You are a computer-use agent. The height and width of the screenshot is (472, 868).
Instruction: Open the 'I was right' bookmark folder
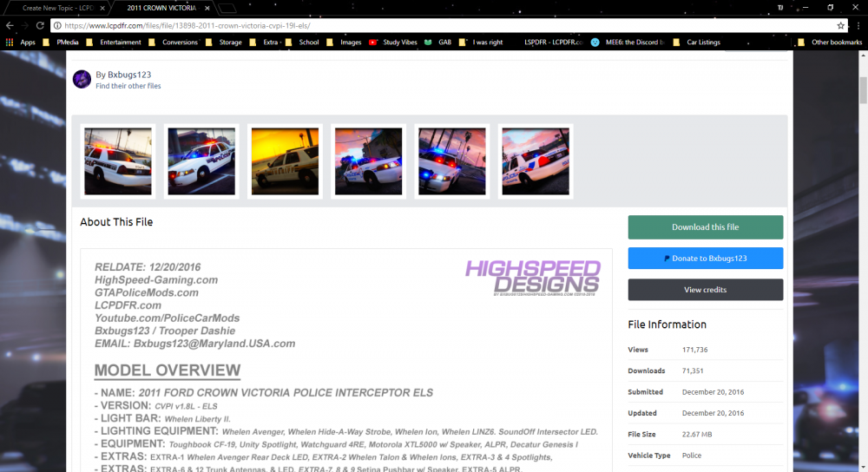[481, 42]
